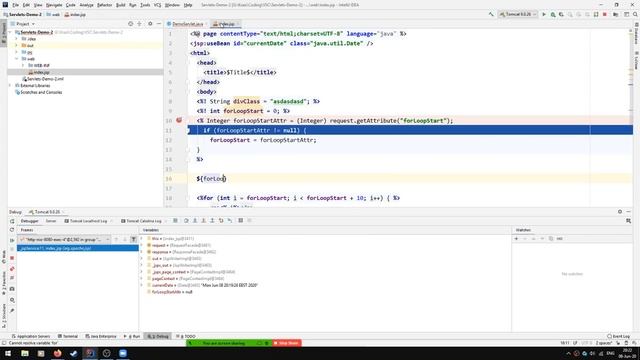Stop the server using the red square in top toolbar
The height and width of the screenshot is (360, 640).
point(604,14)
